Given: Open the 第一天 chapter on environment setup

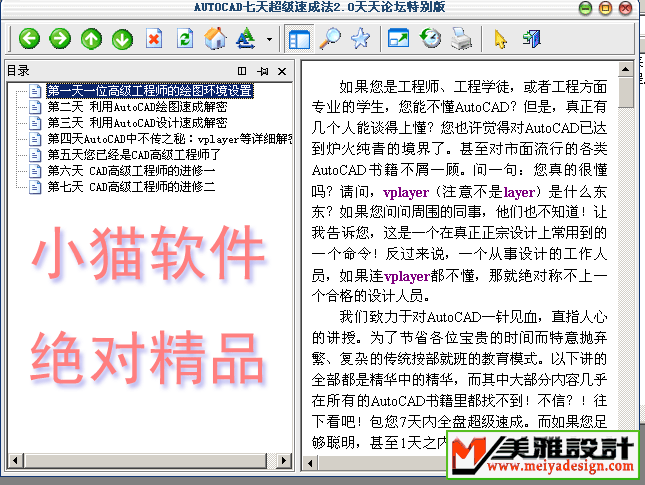Looking at the screenshot, I should (150, 91).
